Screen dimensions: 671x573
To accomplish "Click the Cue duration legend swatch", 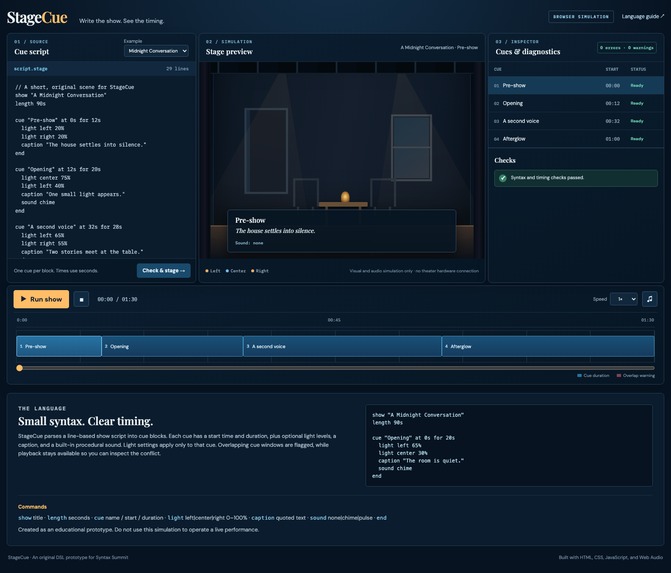I will pyautogui.click(x=579, y=376).
